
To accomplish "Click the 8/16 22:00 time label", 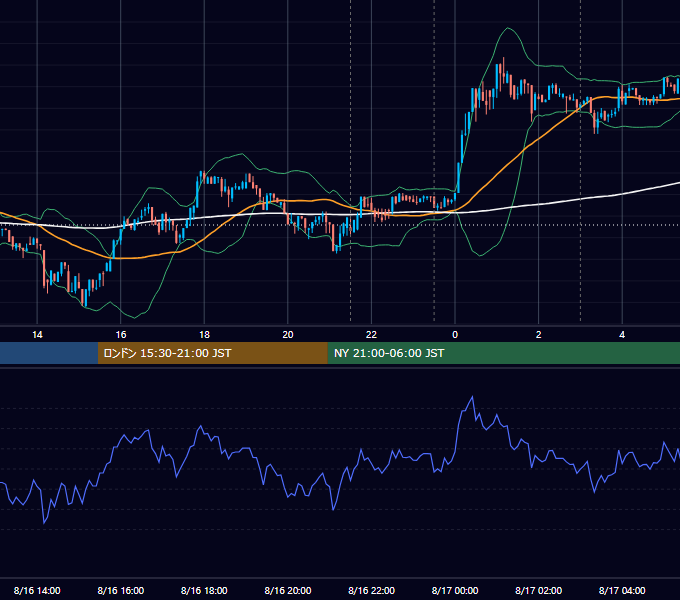I will pyautogui.click(x=371, y=590).
